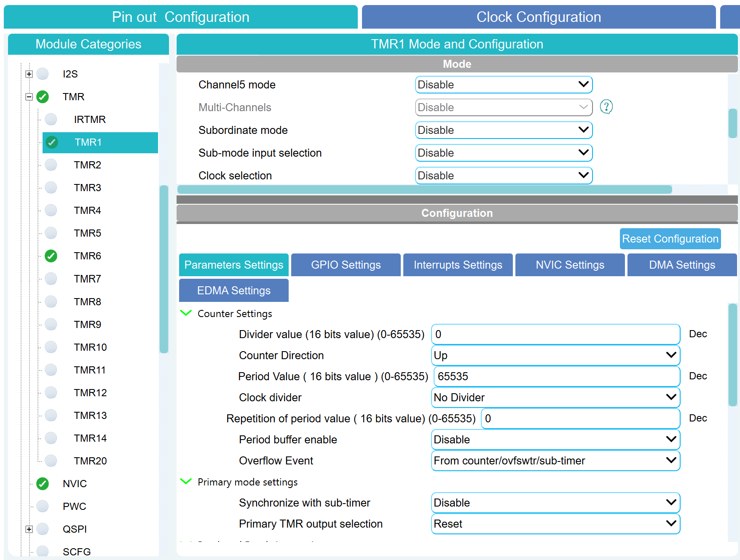Collapse the TMR tree node
740x560 pixels.
pos(29,97)
